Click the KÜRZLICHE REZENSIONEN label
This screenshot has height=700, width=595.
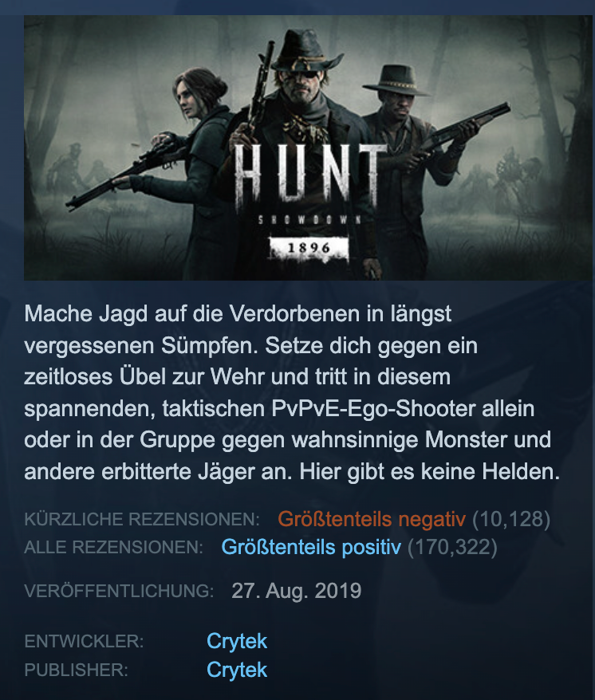[x=142, y=519]
